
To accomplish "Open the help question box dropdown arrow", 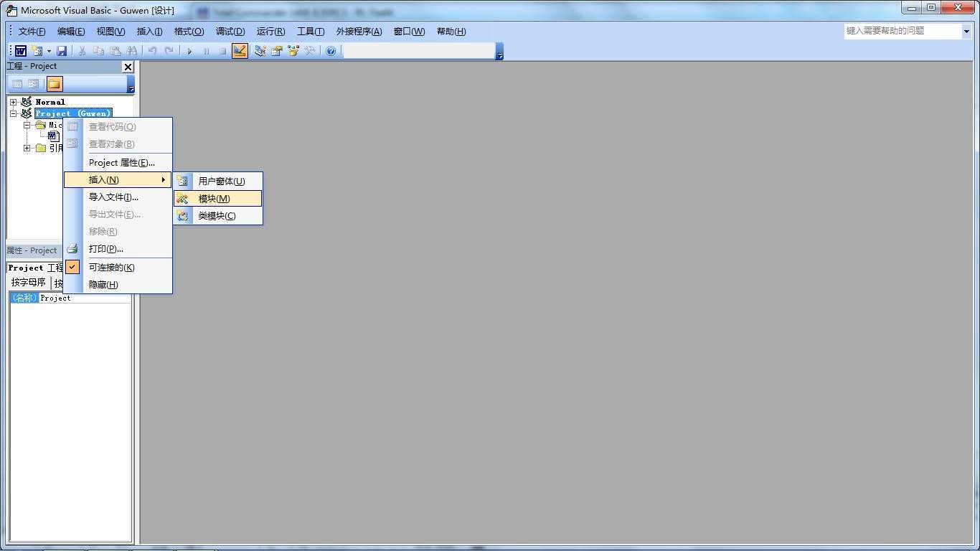I will pos(966,31).
